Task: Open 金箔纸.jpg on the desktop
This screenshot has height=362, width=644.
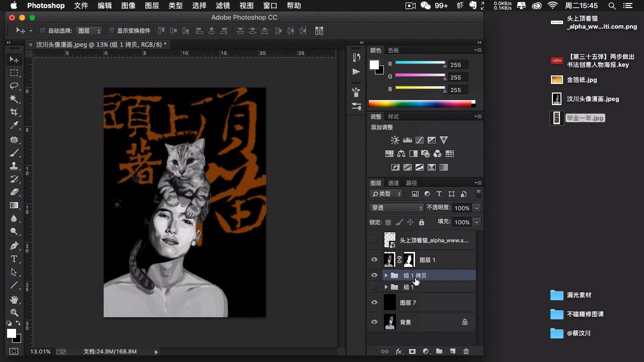Action: click(x=574, y=80)
